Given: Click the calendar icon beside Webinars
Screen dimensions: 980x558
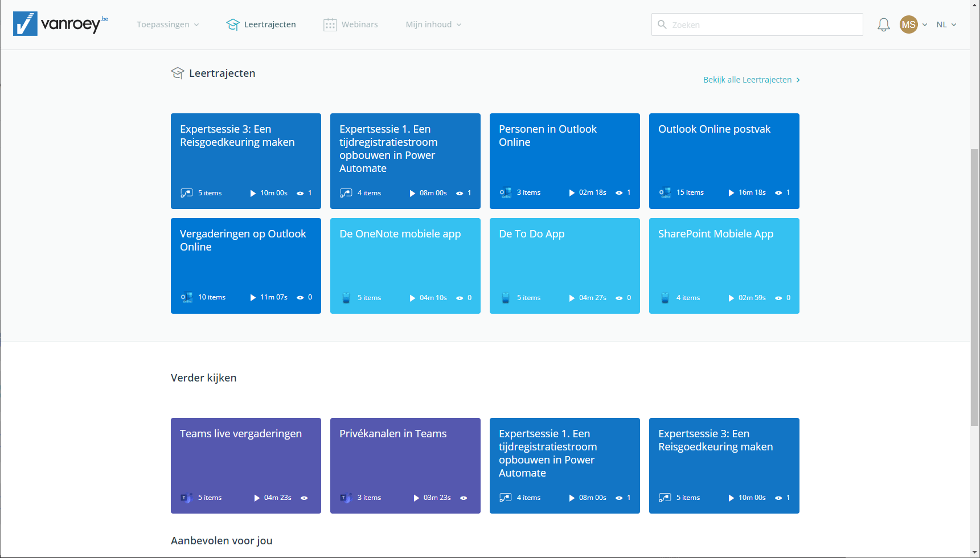Looking at the screenshot, I should 330,24.
